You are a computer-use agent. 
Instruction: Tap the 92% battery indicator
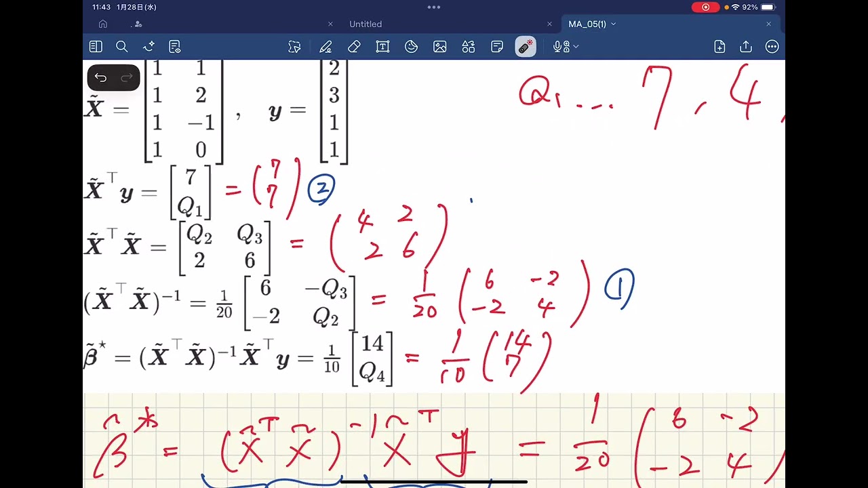(758, 7)
